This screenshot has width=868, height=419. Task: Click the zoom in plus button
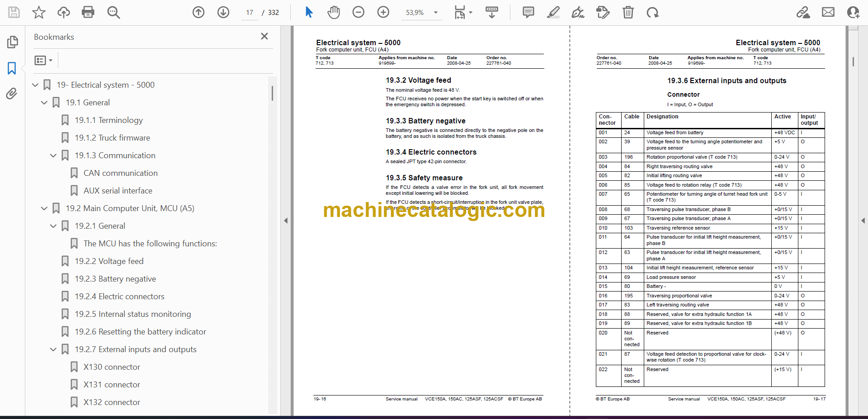tap(383, 12)
